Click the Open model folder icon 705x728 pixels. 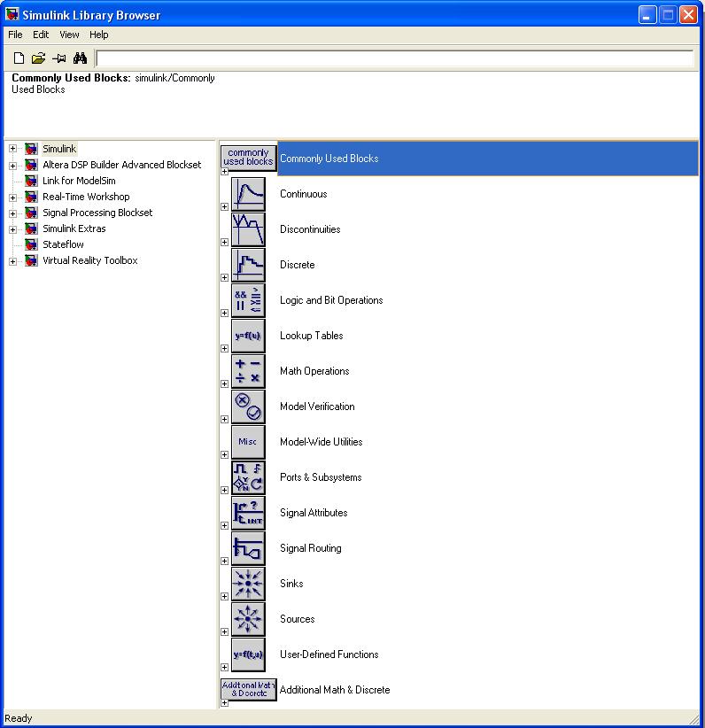(39, 58)
